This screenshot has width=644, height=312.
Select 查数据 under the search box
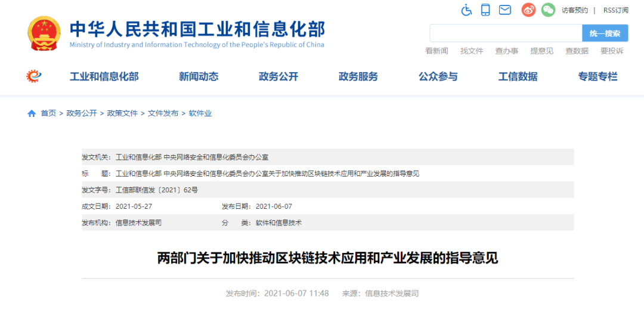(577, 51)
